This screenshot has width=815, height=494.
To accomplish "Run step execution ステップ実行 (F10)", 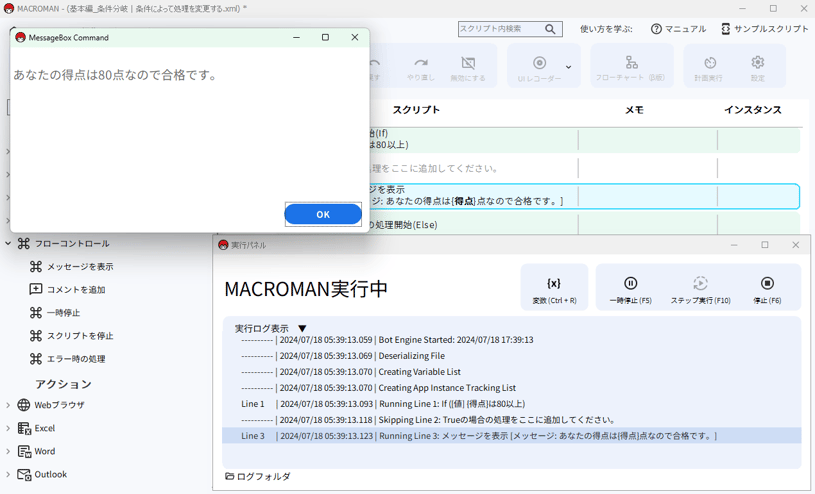I will click(700, 287).
